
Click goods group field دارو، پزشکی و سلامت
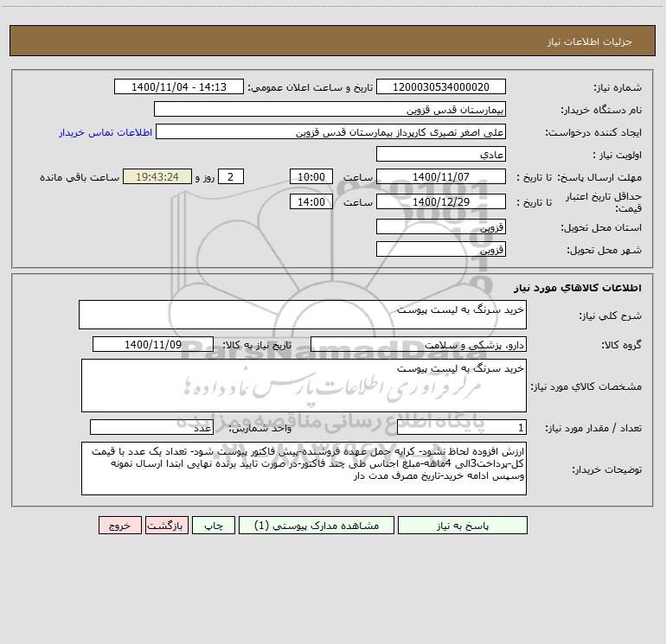point(419,344)
